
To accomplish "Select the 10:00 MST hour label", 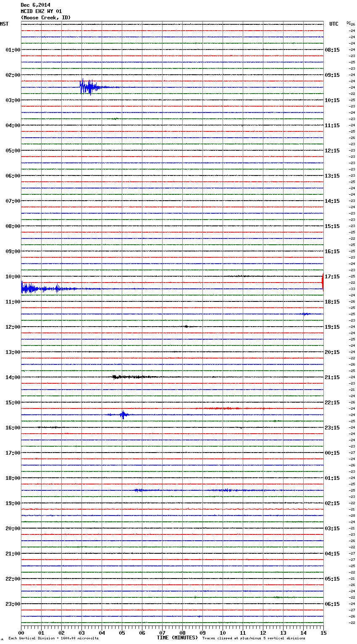I will (x=13, y=277).
